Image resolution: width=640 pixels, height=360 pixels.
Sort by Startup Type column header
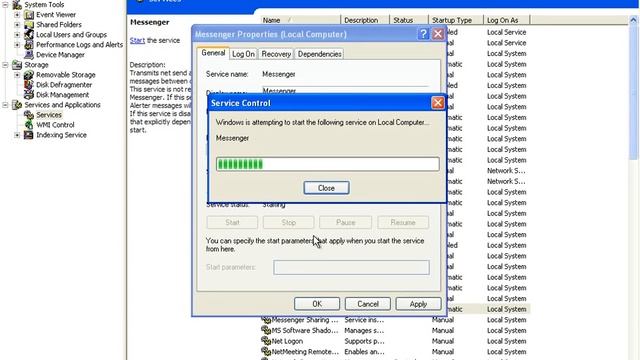pos(456,20)
